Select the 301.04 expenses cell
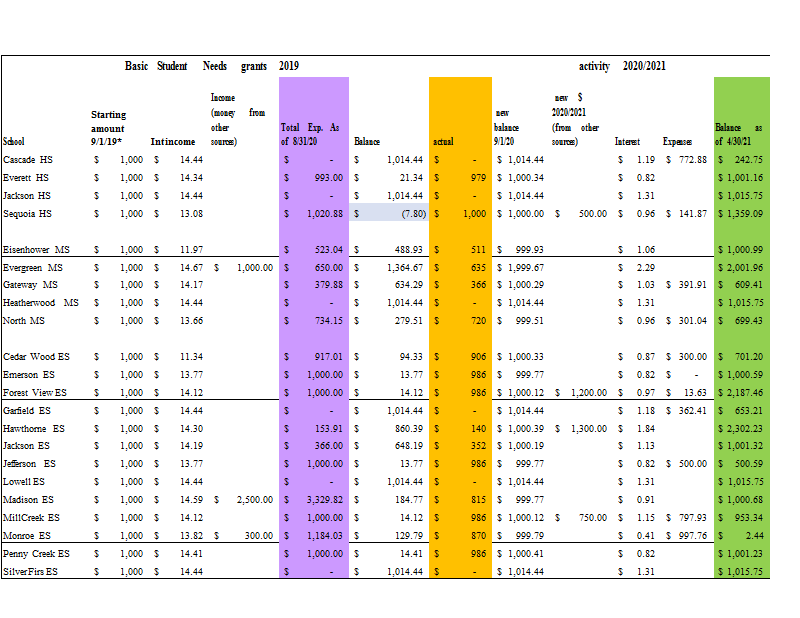Image resolution: width=800 pixels, height=618 pixels. [x=693, y=321]
